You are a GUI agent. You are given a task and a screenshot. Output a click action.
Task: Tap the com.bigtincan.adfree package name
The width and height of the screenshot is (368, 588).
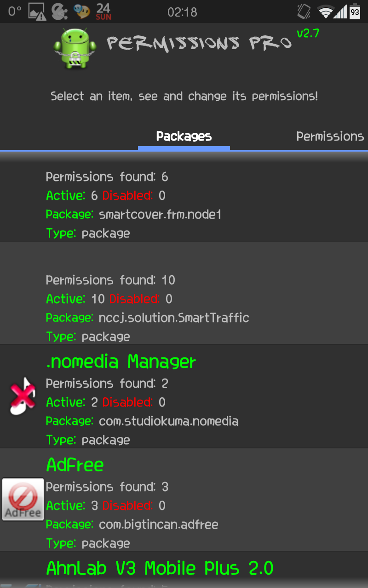pos(158,524)
